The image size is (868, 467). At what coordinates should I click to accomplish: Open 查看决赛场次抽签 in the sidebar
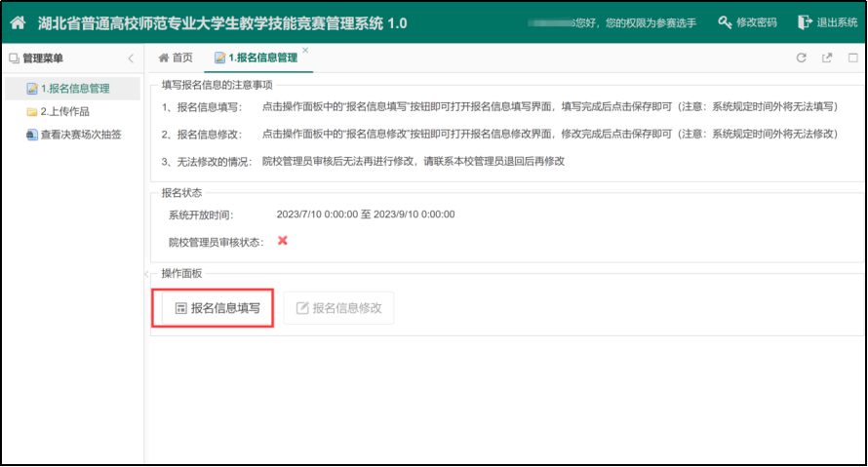point(80,136)
